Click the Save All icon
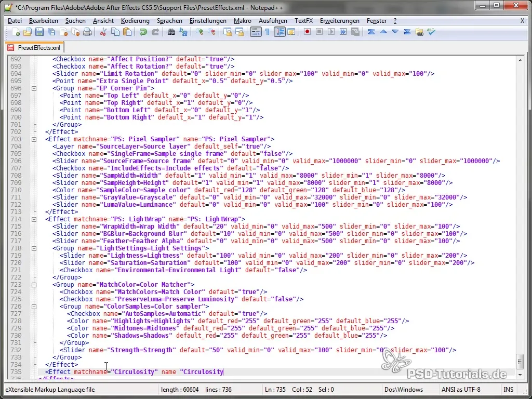 (51, 32)
